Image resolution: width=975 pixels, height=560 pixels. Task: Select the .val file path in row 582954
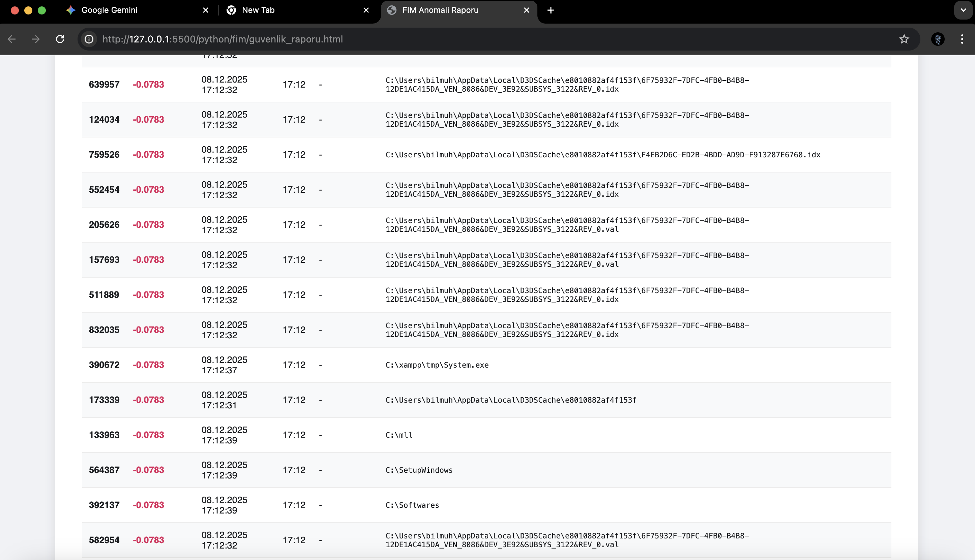click(x=567, y=540)
